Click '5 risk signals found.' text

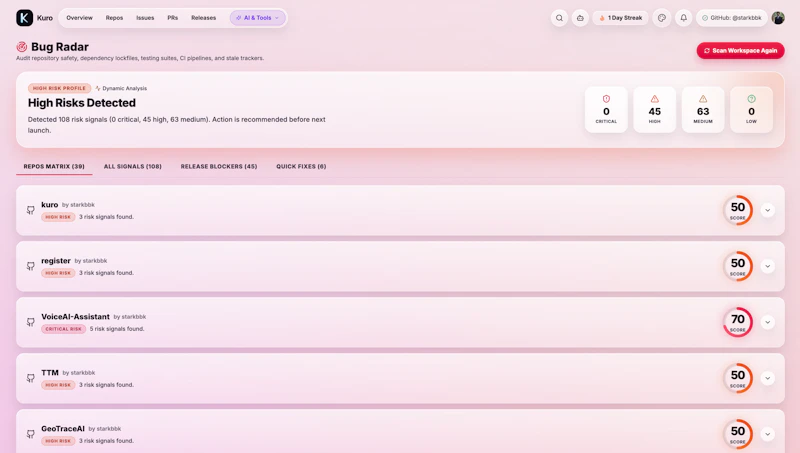[117, 329]
